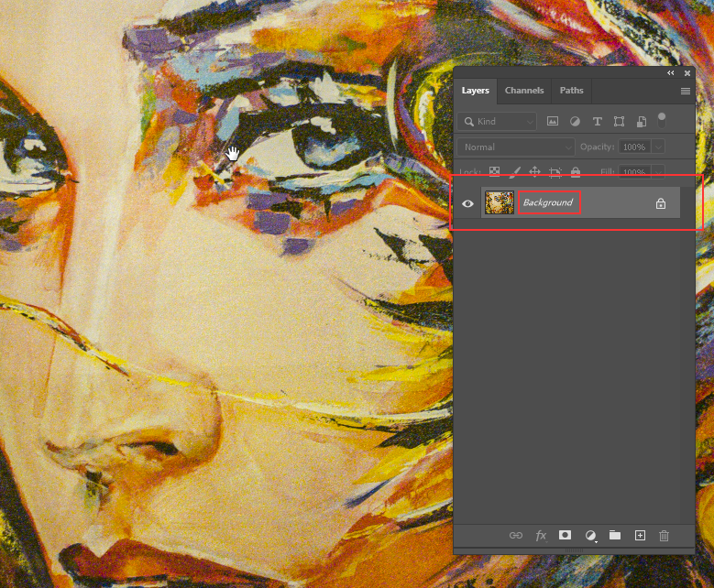Open the Opacity slider dropdown arrow
Viewport: 714px width, 588px height.
point(658,147)
